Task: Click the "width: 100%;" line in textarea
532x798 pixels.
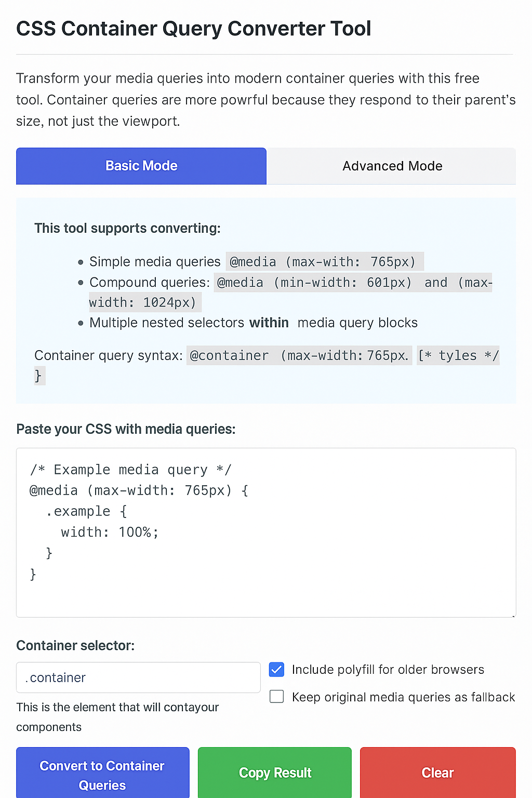Action: click(109, 531)
